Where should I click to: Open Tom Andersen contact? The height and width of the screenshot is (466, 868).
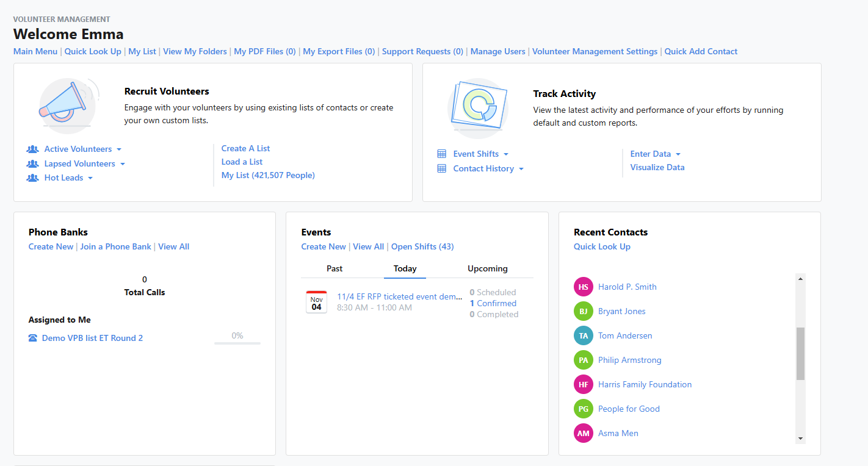pos(625,335)
